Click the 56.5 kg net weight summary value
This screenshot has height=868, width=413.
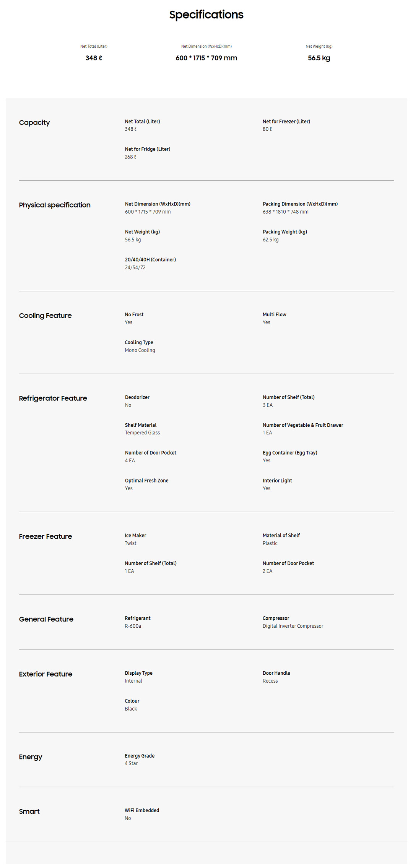pos(319,58)
